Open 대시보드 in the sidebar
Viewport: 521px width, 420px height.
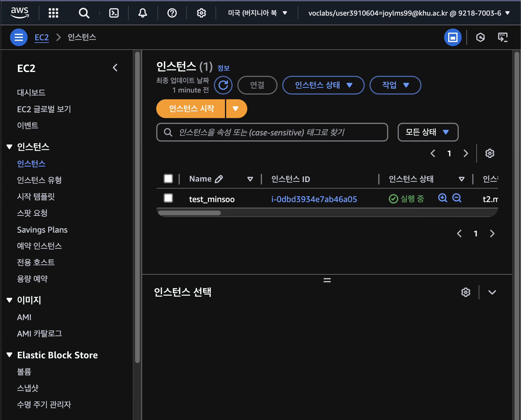coord(31,93)
